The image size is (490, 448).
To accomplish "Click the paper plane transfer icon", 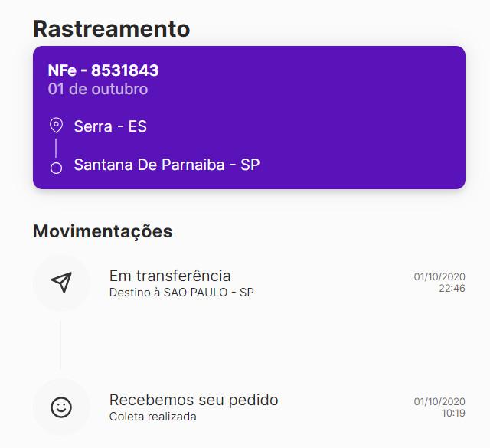I will (x=61, y=283).
